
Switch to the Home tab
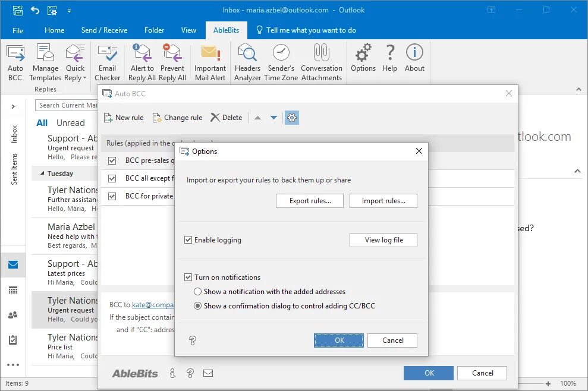point(54,30)
